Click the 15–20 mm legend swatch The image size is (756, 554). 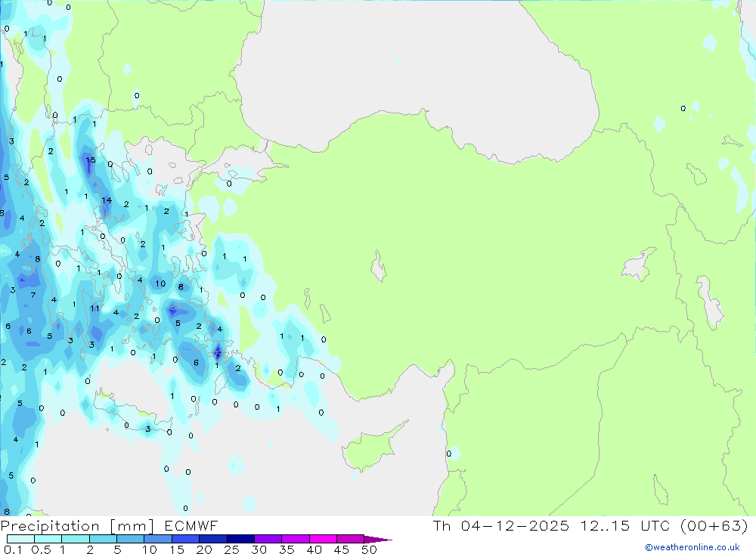(186, 539)
